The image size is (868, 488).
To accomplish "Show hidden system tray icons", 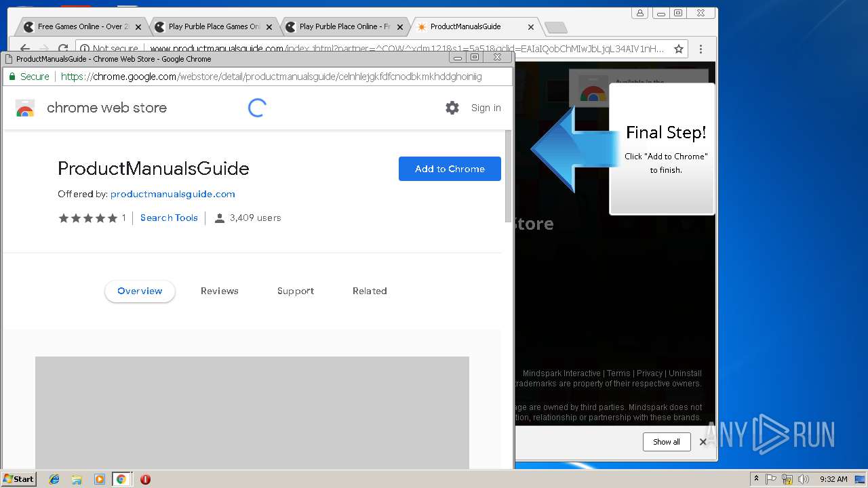I will [756, 479].
